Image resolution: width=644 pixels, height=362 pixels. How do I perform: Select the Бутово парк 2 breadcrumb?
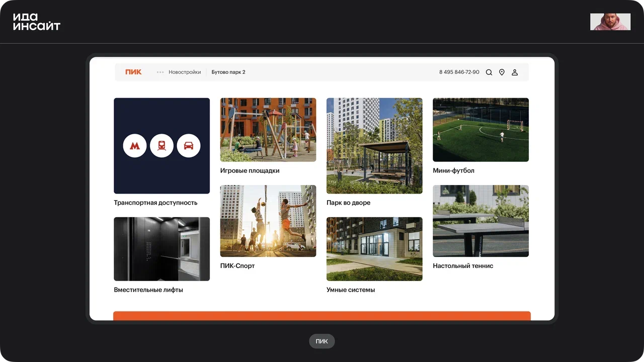click(x=228, y=72)
